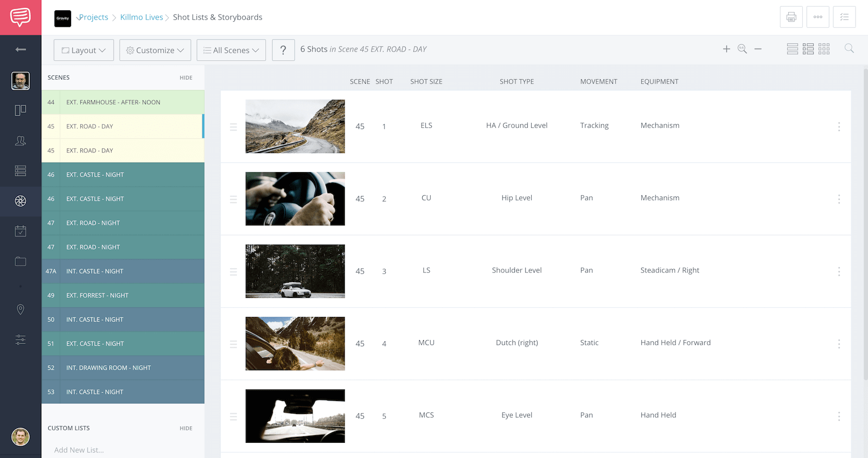Click the user profile photo in sidebar
The width and height of the screenshot is (868, 458).
21,81
